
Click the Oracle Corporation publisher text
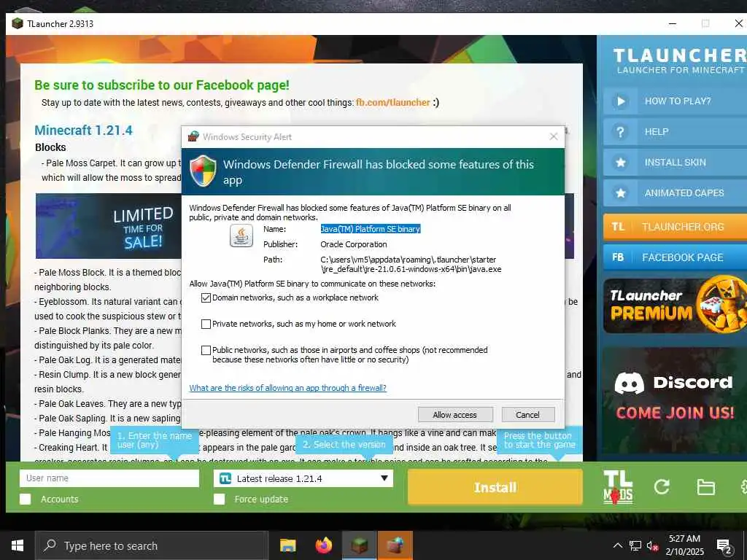tap(354, 244)
